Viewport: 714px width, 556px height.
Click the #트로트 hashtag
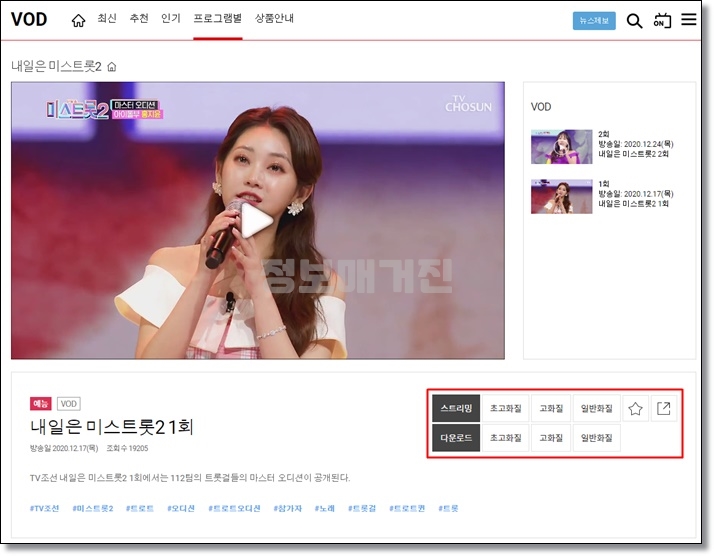[x=140, y=508]
